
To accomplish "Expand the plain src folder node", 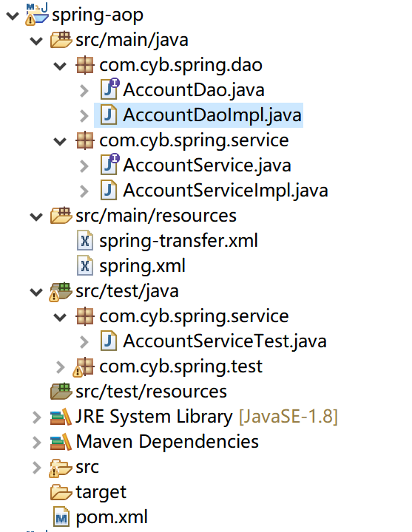I will coord(36,467).
